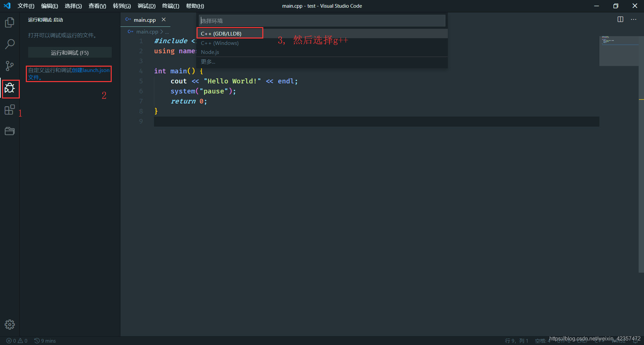Open the editor more actions ellipsis
This screenshot has height=345, width=644.
tap(634, 19)
